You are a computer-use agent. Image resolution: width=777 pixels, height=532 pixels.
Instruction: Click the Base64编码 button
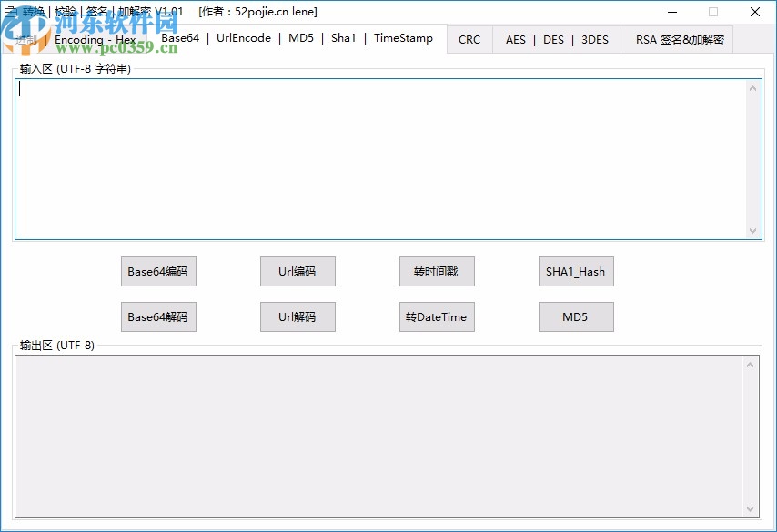pos(158,271)
